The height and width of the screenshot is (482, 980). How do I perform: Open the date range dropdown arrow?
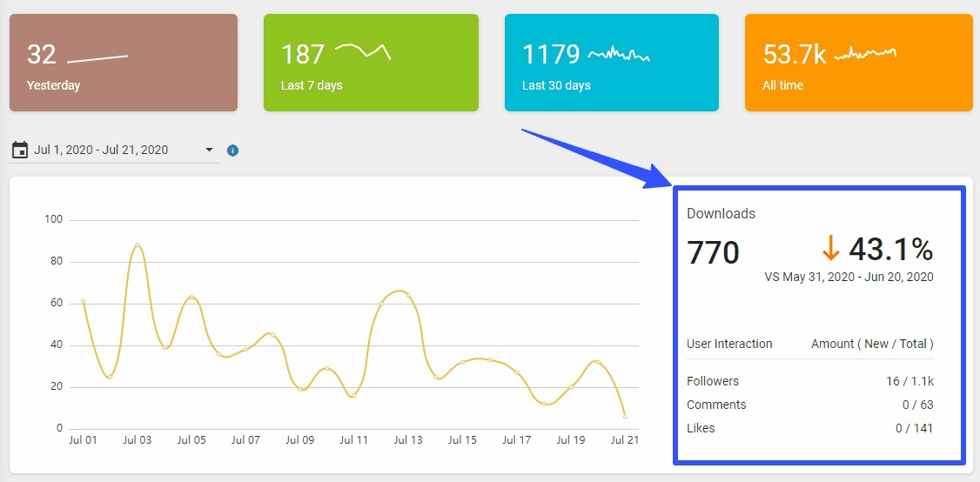[x=209, y=151]
